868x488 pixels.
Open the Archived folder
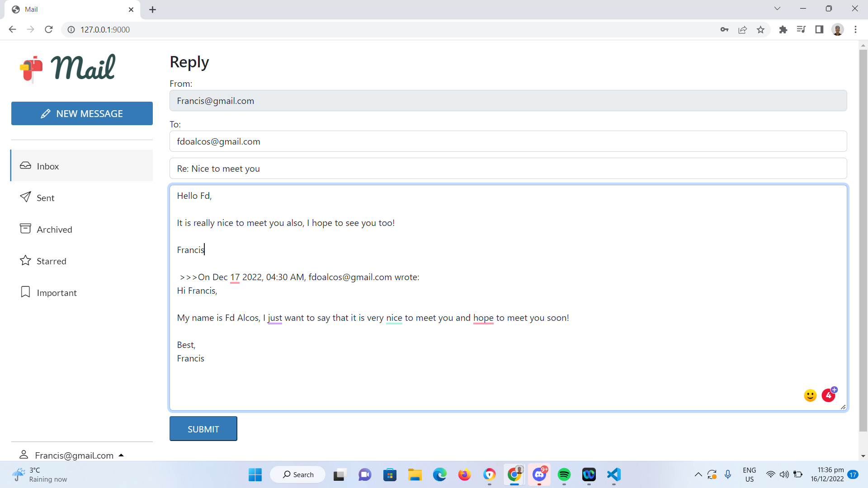[54, 230]
